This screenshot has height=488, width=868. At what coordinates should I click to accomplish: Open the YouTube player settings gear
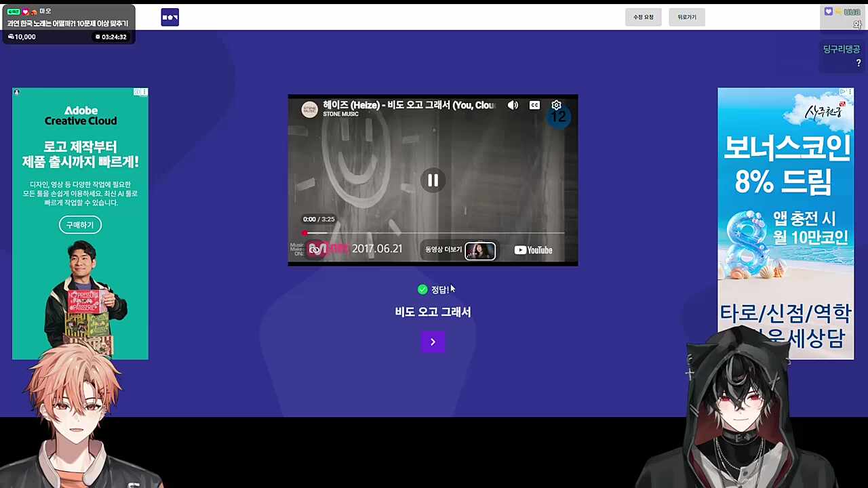556,105
